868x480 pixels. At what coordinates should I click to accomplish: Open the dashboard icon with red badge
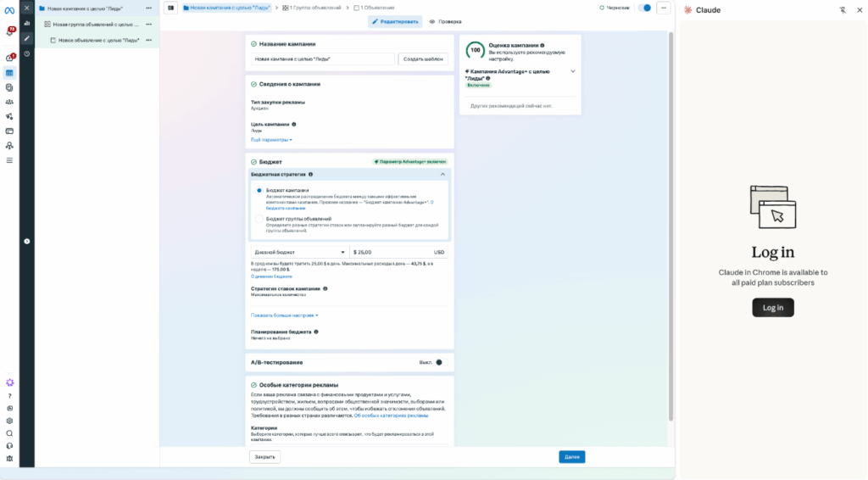point(10,58)
